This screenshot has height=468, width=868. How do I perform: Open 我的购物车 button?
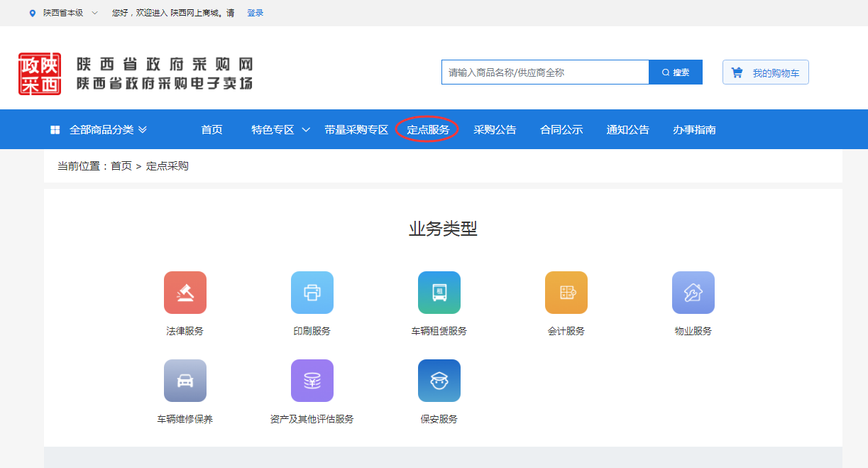pos(766,72)
